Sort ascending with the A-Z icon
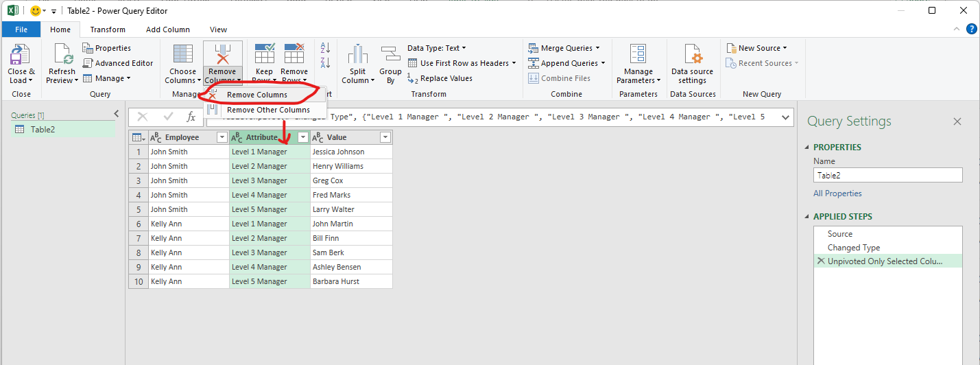 point(326,48)
